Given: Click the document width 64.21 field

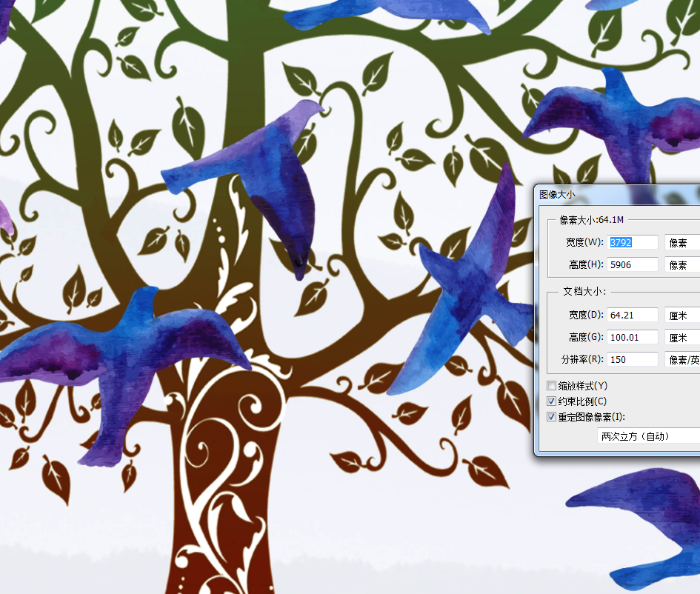Looking at the screenshot, I should (x=632, y=315).
